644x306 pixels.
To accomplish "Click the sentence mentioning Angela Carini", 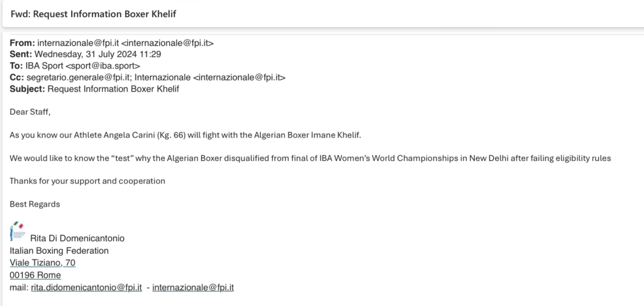I will point(186,135).
